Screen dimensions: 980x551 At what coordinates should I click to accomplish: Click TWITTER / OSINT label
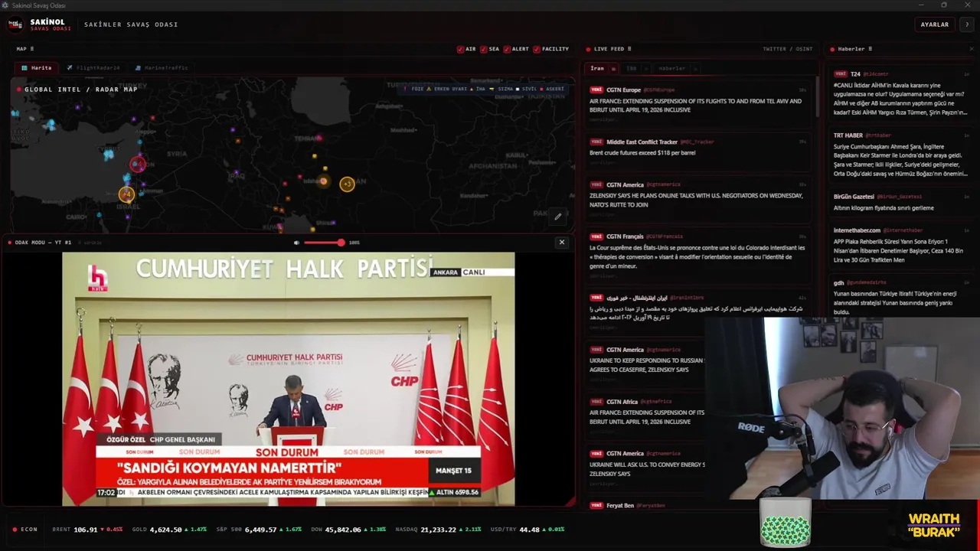787,49
